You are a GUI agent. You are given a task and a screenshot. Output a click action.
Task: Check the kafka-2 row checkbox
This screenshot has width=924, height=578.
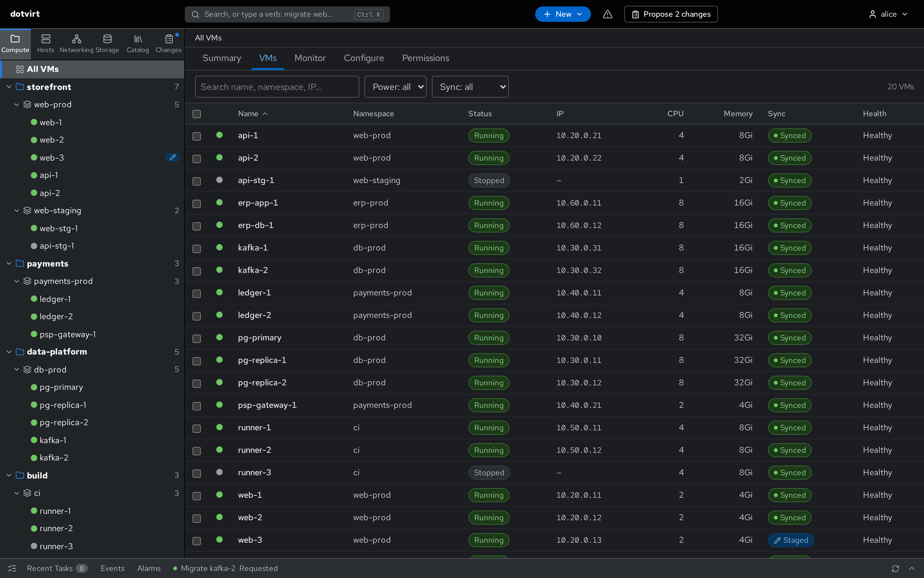(x=197, y=271)
